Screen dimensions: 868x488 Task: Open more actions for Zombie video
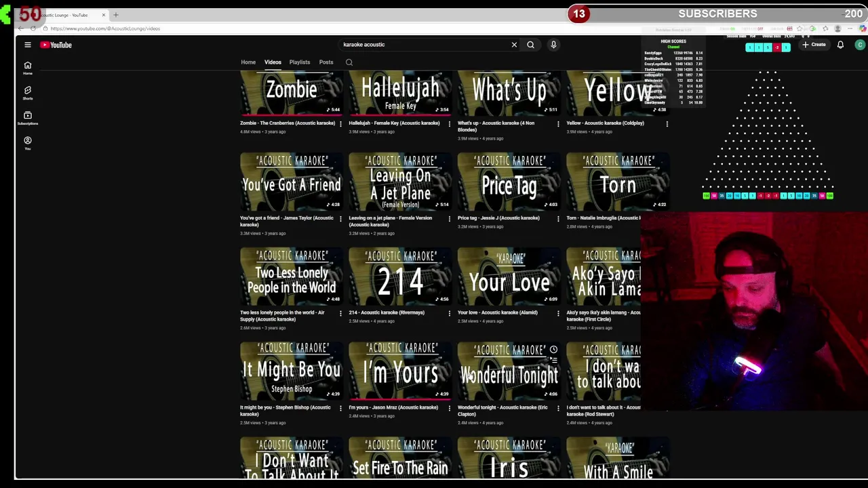click(x=340, y=124)
